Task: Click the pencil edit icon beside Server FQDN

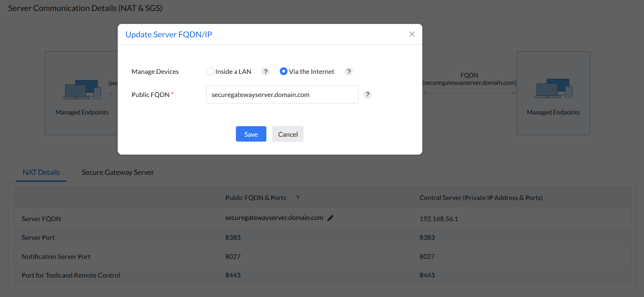Action: [x=331, y=218]
